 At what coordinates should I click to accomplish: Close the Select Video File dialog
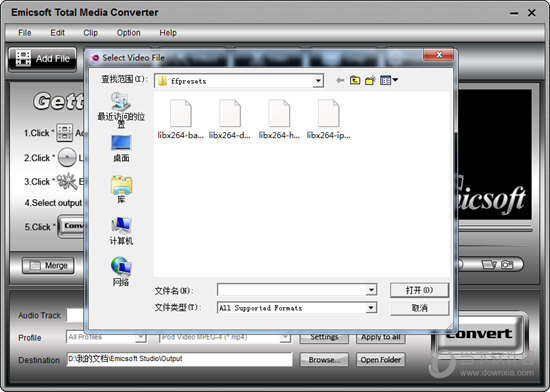(438, 55)
